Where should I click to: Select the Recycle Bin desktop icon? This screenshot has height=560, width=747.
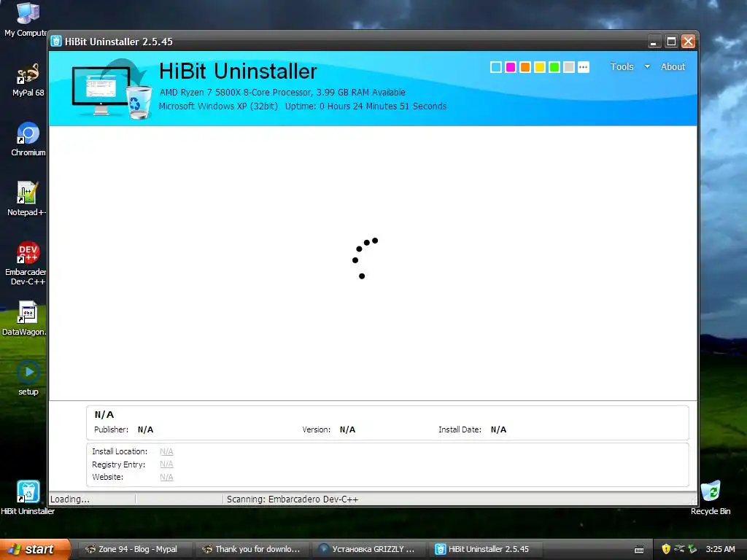tap(711, 497)
